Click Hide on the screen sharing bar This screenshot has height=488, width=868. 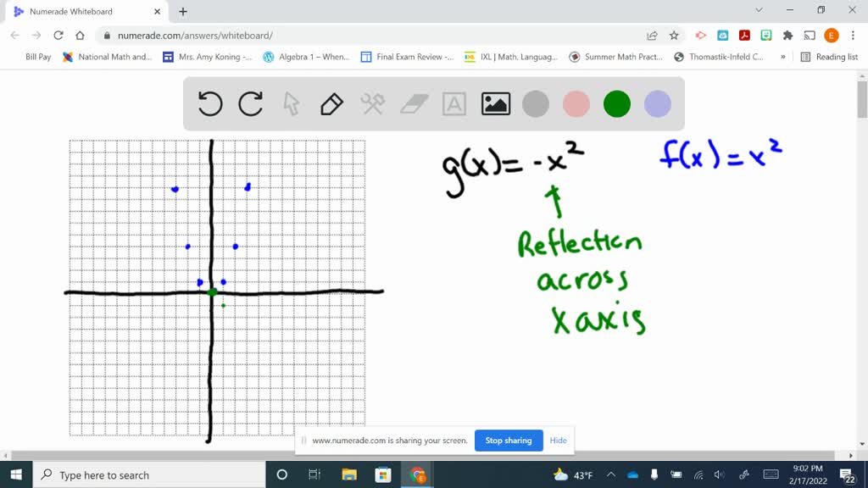point(558,441)
